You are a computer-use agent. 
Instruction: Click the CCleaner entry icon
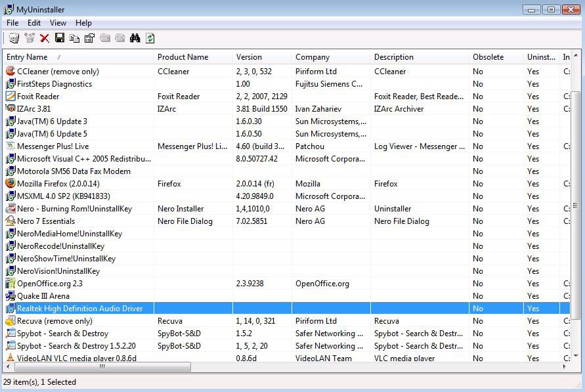[11, 71]
